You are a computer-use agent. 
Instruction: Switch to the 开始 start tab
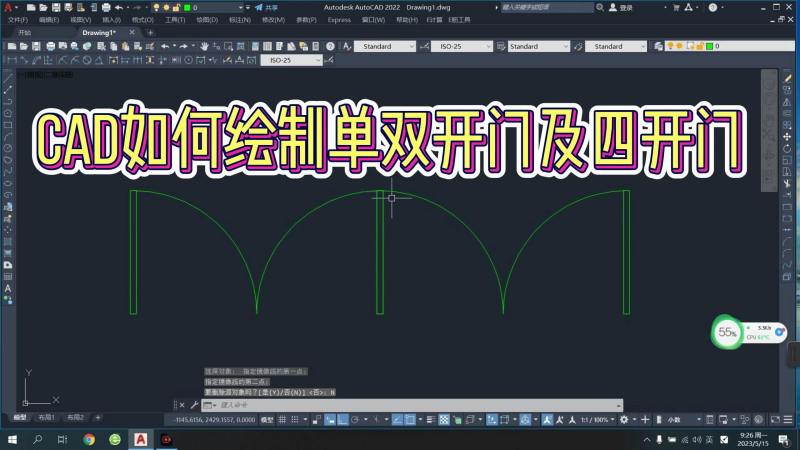[x=24, y=33]
